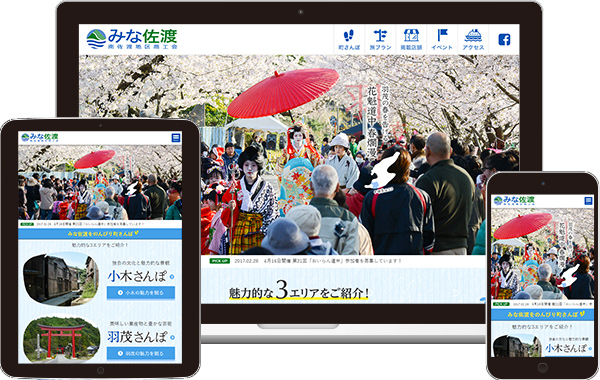Click the みな佐渡 logo on phone

pos(514,201)
